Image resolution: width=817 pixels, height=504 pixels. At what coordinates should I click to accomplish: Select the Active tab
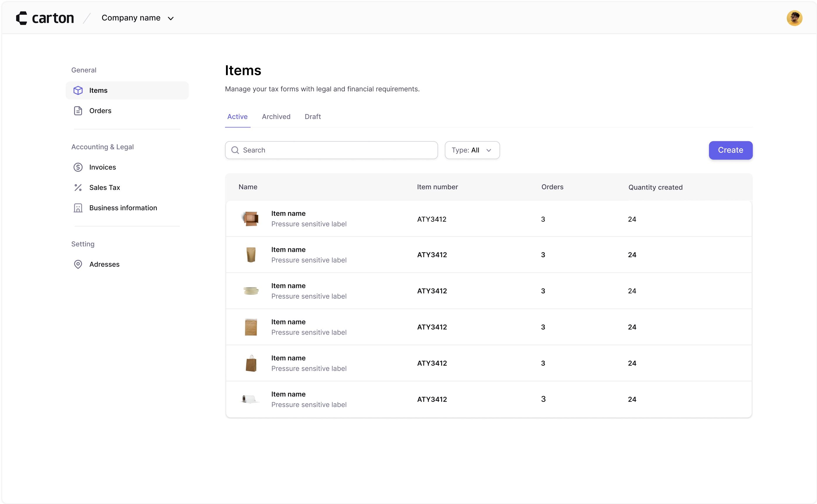[237, 117]
